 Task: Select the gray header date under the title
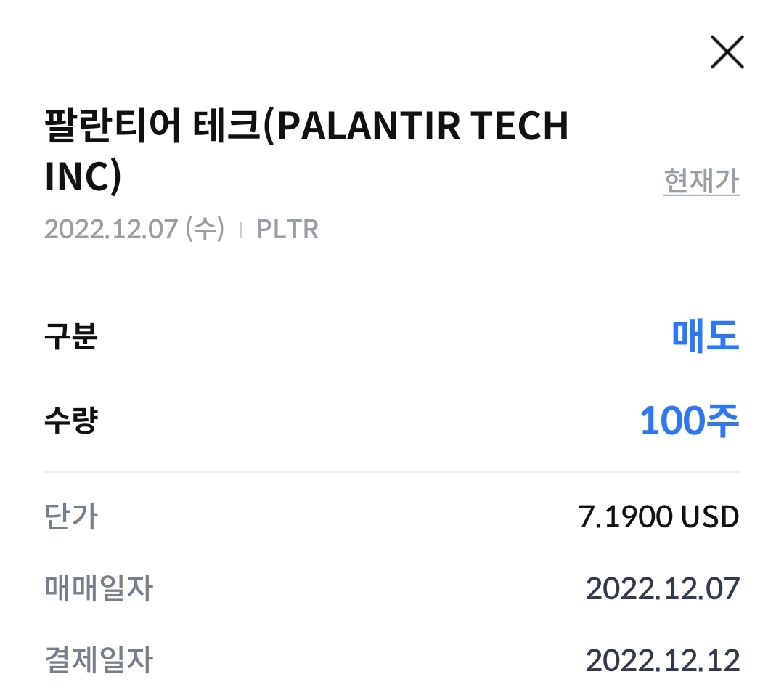point(111,230)
